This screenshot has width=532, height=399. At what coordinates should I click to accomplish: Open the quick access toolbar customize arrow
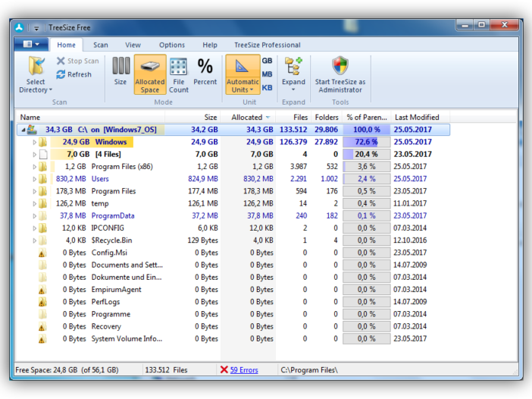(x=36, y=29)
